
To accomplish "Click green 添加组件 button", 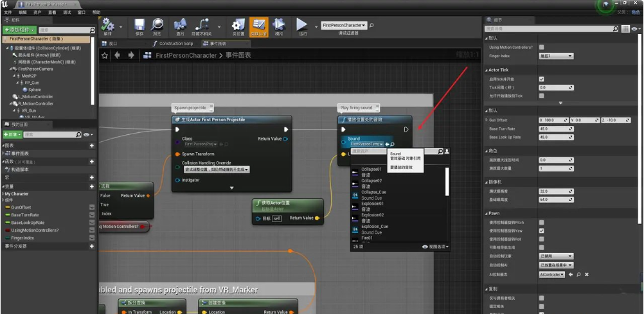I will click(19, 30).
